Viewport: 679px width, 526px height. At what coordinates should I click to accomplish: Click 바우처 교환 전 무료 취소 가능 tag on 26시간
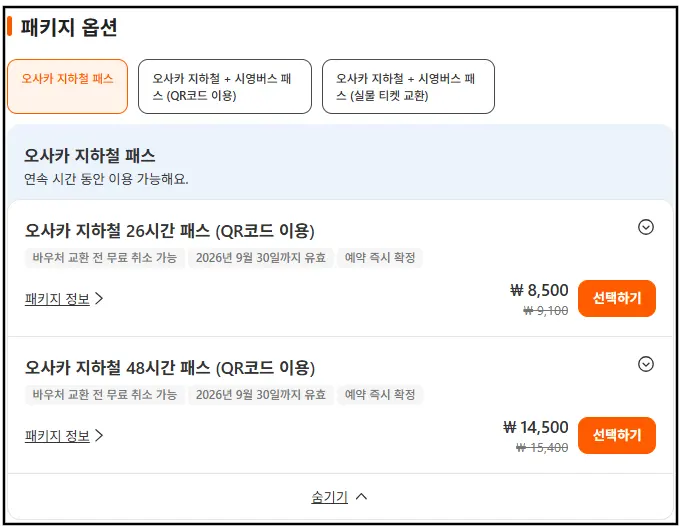point(105,258)
